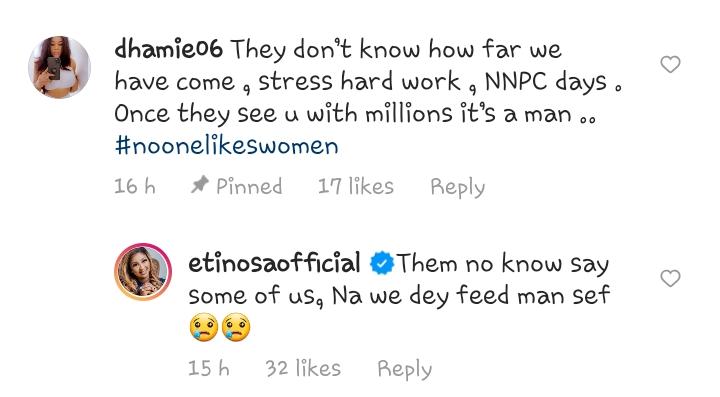Viewport: 720px width, 397px height.
Task: Like dhamie06's comment with heart icon
Action: click(x=670, y=64)
